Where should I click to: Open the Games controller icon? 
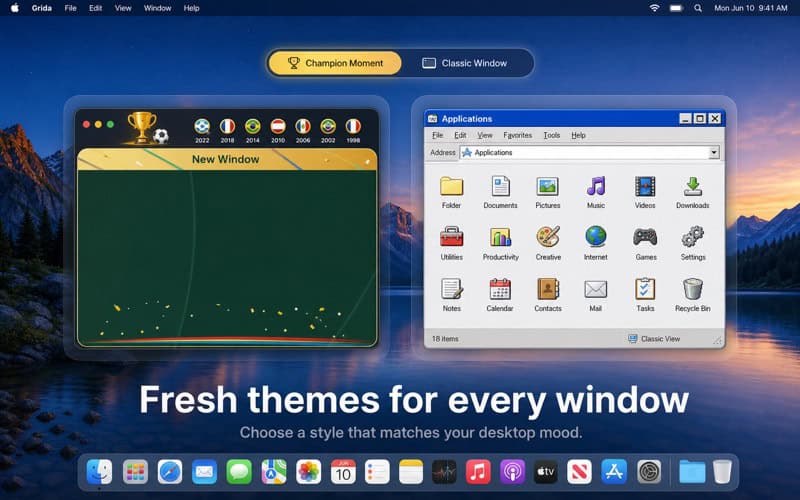pyautogui.click(x=645, y=243)
